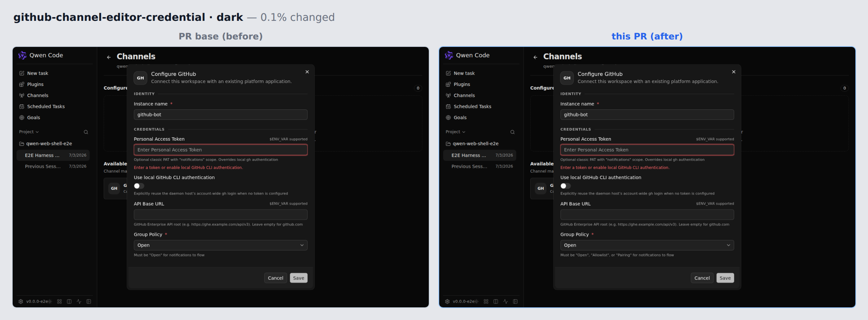
Task: Collapse the sidebar in the after panel
Action: [515, 301]
